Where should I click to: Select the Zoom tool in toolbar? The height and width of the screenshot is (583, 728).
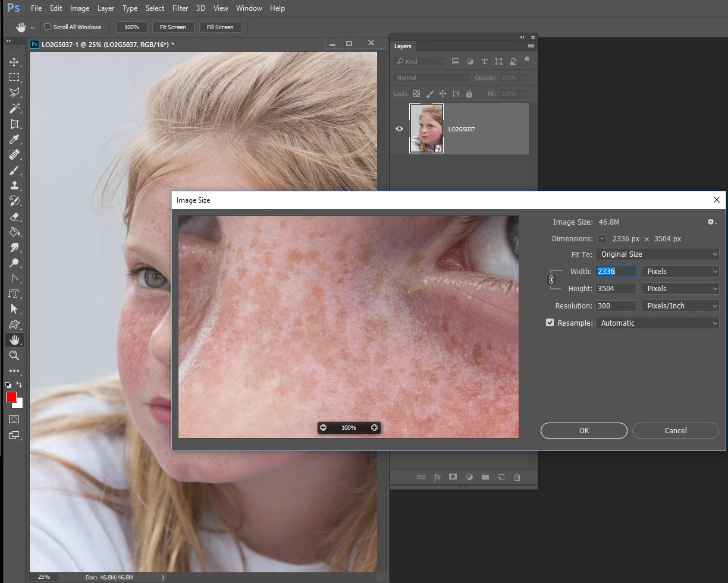[x=14, y=355]
